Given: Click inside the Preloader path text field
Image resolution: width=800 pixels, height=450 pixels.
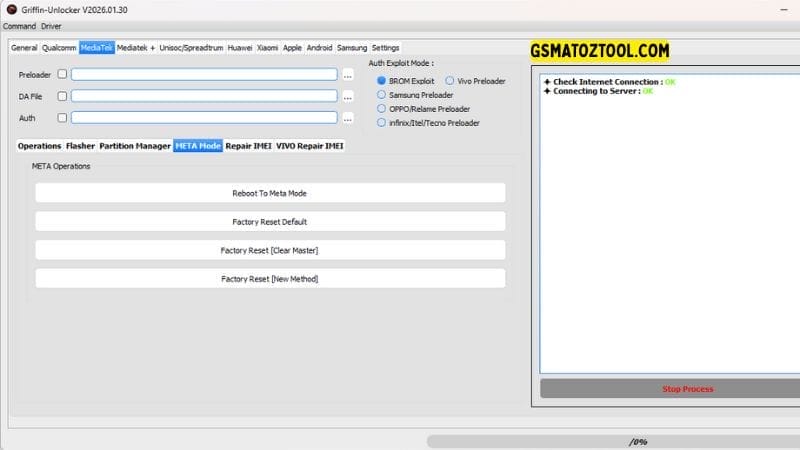Looking at the screenshot, I should tap(204, 74).
